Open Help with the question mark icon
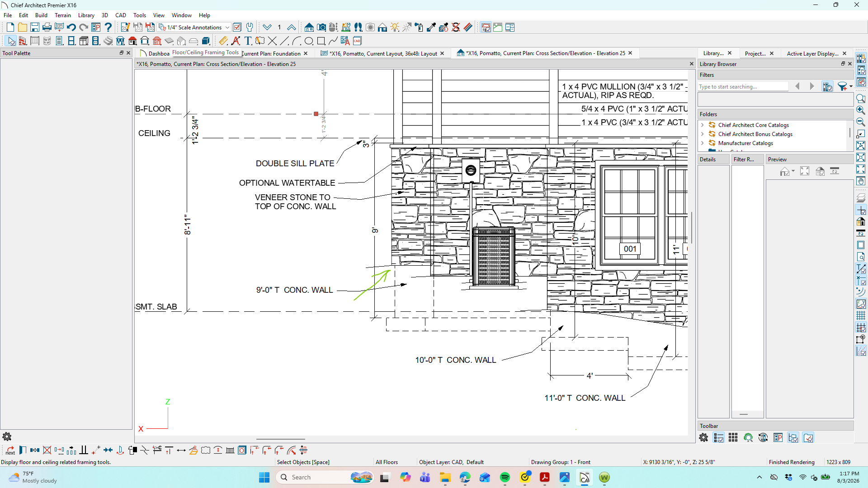The image size is (868, 488). [108, 28]
